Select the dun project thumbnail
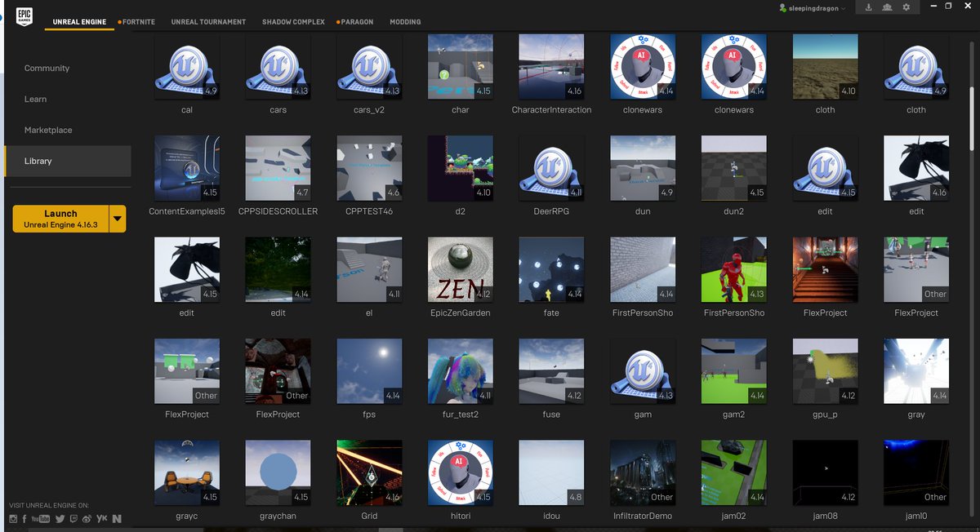Viewport: 980px width, 532px height. click(643, 168)
